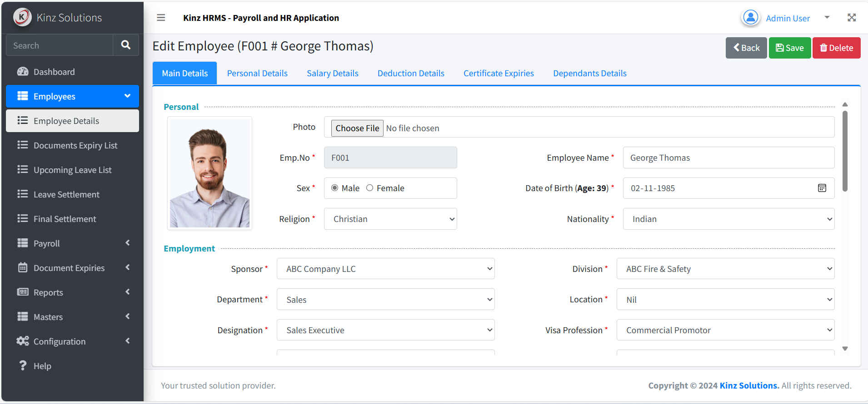Screen dimensions: 868x404
Task: Open the Religion dropdown
Action: (x=390, y=219)
